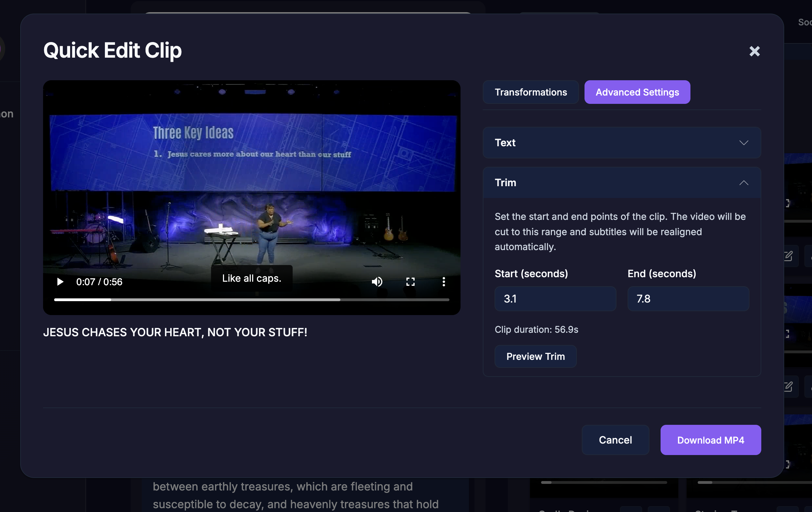812x512 pixels.
Task: Click the video preview frame
Action: [251, 181]
